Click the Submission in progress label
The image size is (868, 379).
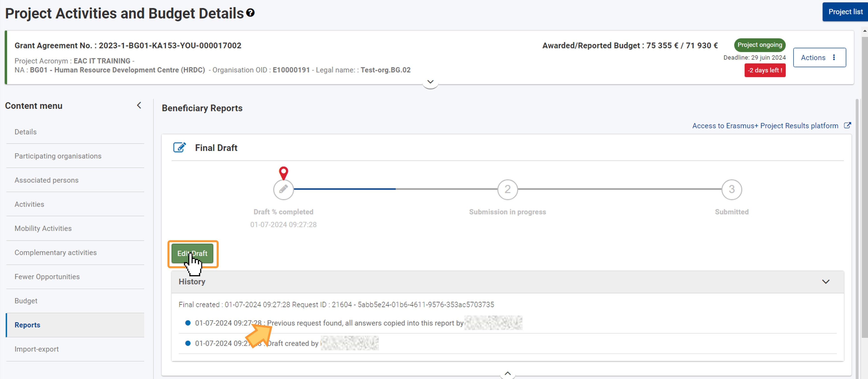coord(507,212)
